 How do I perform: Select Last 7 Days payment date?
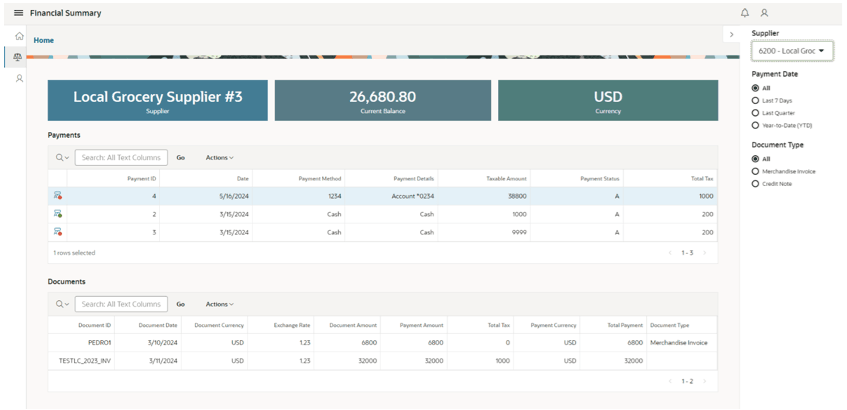tap(755, 100)
